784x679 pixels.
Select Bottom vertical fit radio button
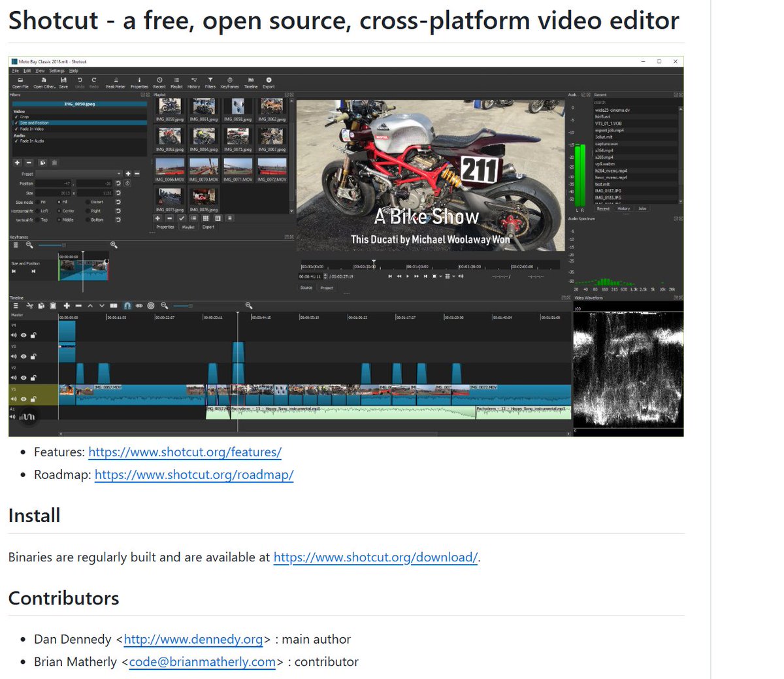click(88, 220)
